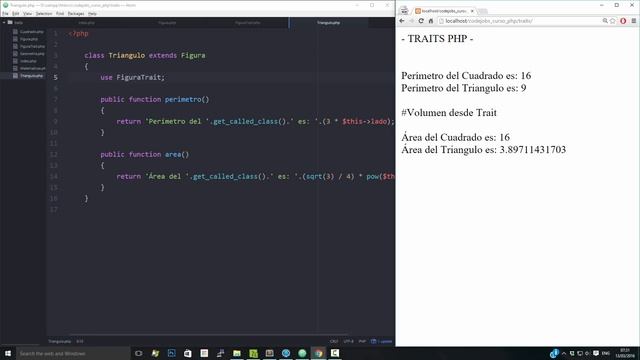Open the Windows Start menu

tap(8, 353)
